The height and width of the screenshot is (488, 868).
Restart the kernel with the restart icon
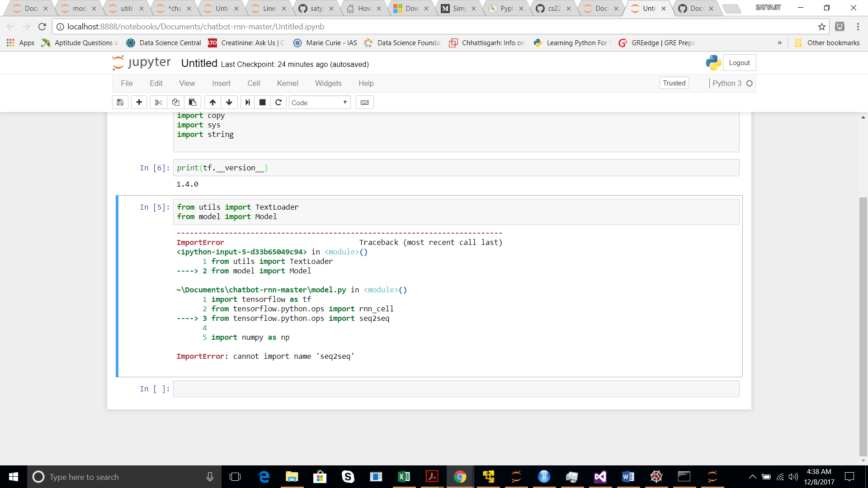tap(278, 102)
